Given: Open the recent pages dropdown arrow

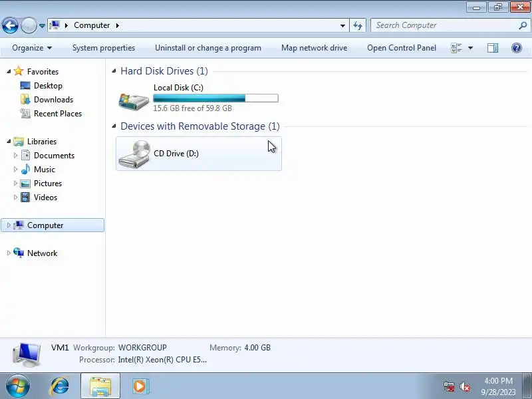Looking at the screenshot, I should pos(42,26).
